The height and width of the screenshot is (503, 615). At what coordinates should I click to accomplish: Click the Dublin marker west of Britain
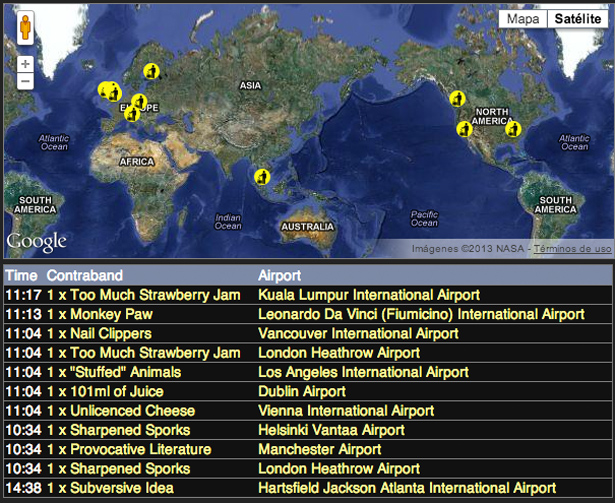coord(103,90)
